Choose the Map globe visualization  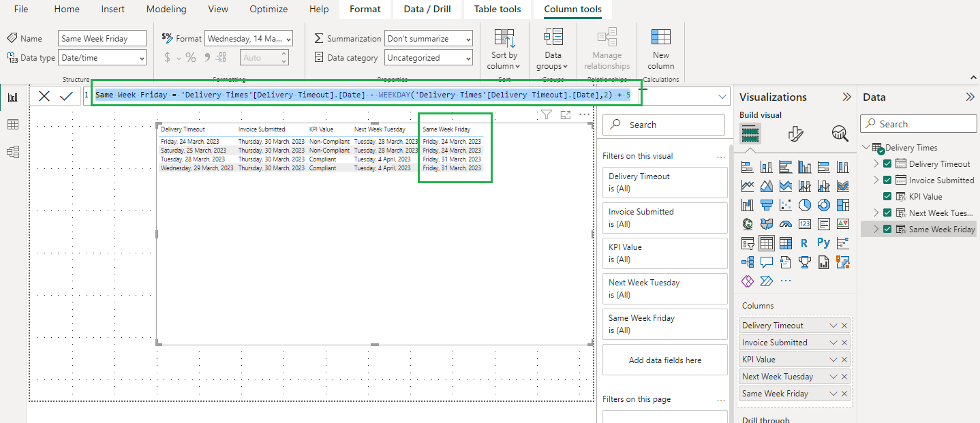pyautogui.click(x=747, y=224)
